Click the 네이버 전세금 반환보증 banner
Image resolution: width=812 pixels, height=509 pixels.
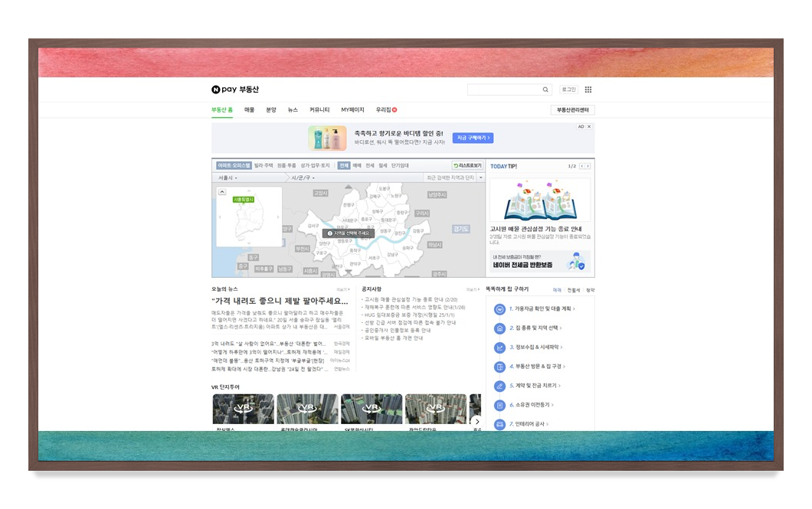[539, 261]
